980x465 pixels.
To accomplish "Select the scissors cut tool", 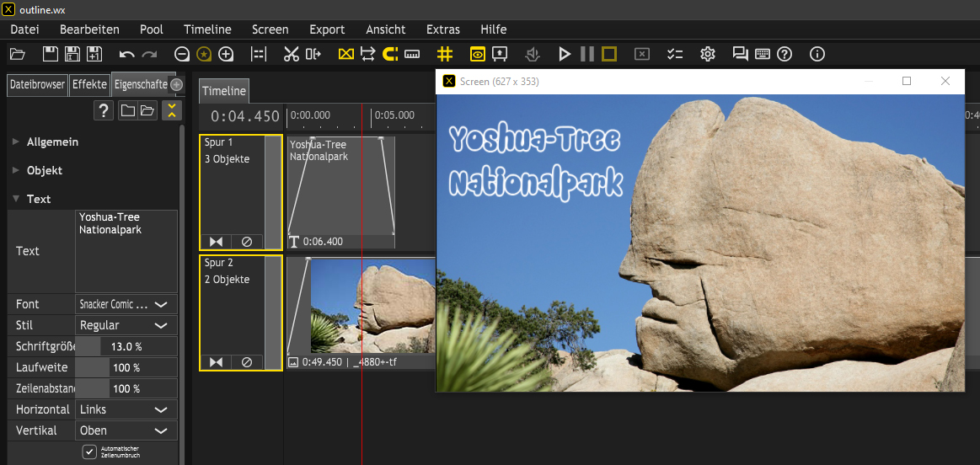I will [292, 55].
